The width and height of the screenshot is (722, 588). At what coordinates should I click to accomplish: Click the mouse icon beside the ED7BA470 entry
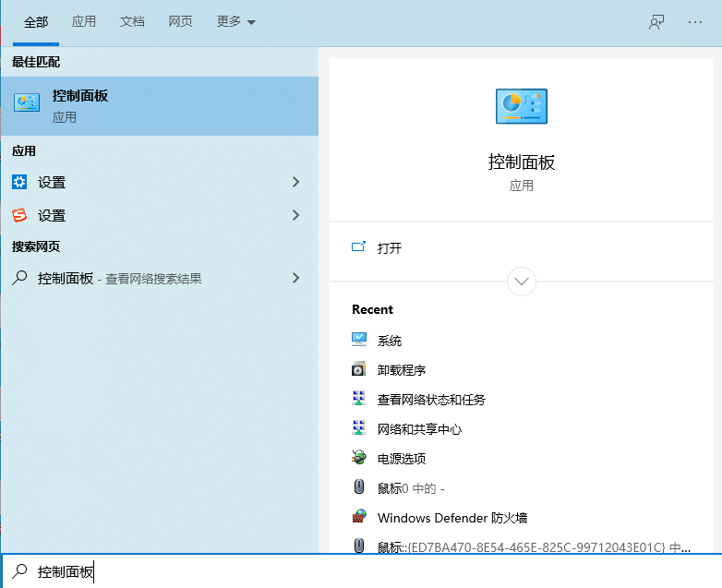(359, 546)
